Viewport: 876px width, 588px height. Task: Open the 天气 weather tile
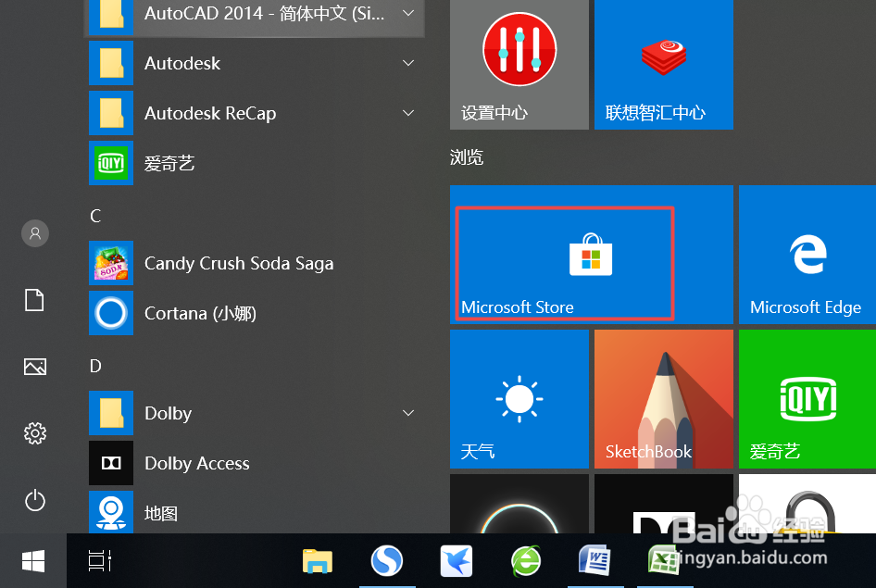519,399
